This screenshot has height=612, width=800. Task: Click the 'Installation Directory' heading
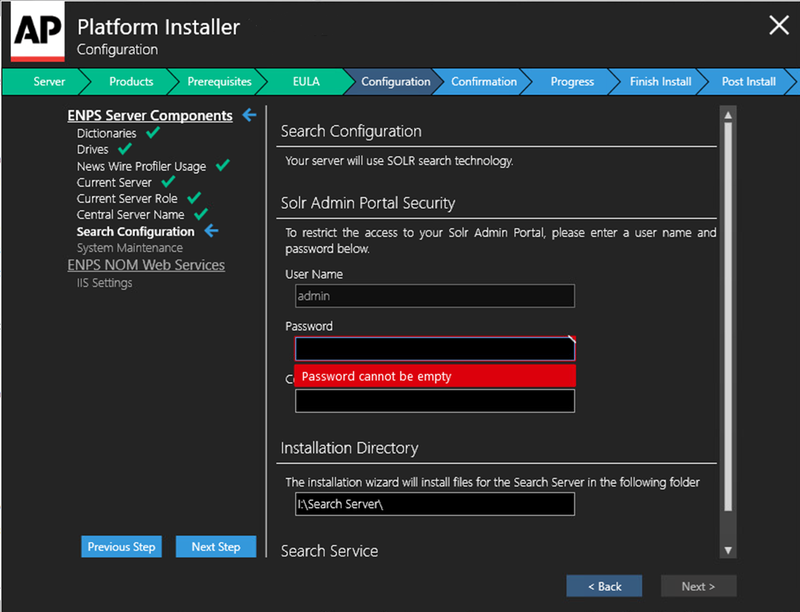[x=349, y=448]
